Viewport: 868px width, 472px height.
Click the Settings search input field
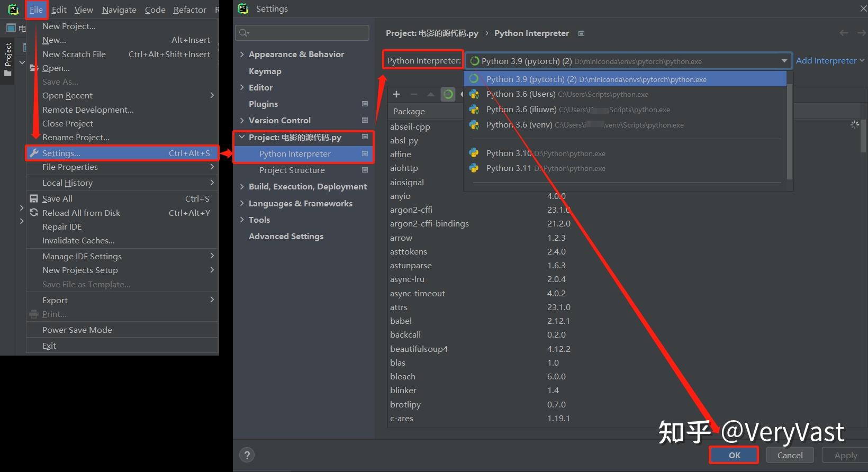[302, 33]
